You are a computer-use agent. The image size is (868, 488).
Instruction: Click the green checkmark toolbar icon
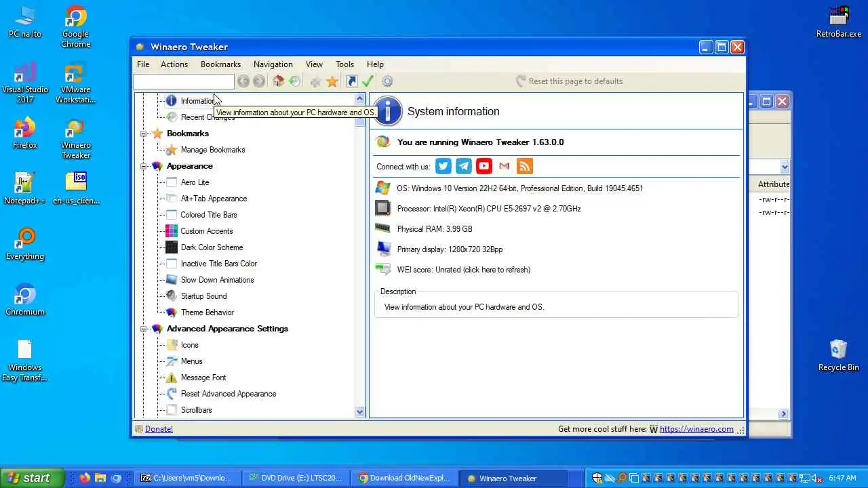(368, 81)
